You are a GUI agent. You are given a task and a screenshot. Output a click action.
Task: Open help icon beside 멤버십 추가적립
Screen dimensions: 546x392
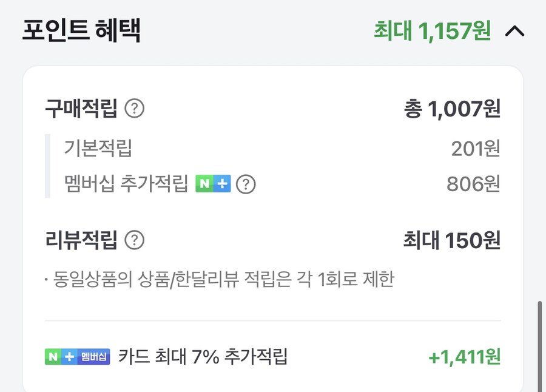pos(244,184)
